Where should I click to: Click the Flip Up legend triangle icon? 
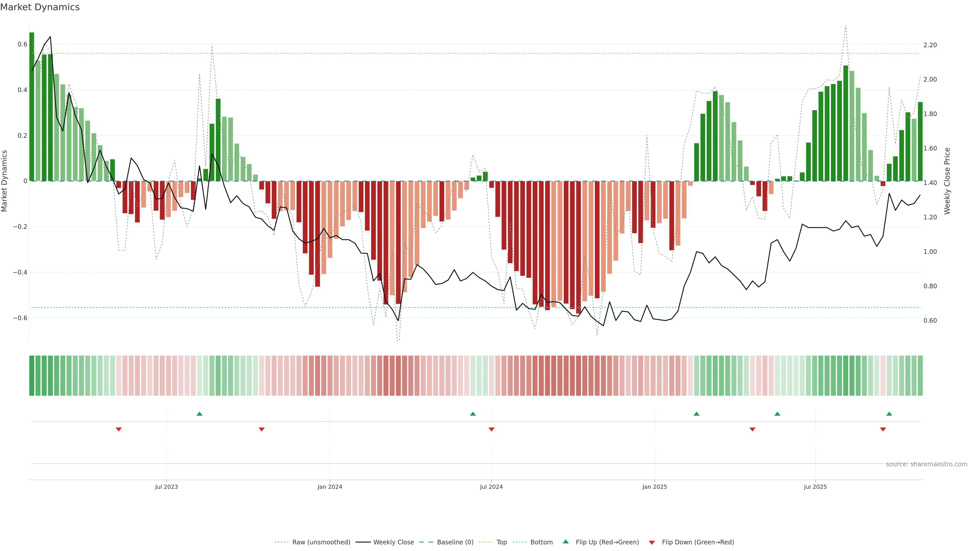566,542
